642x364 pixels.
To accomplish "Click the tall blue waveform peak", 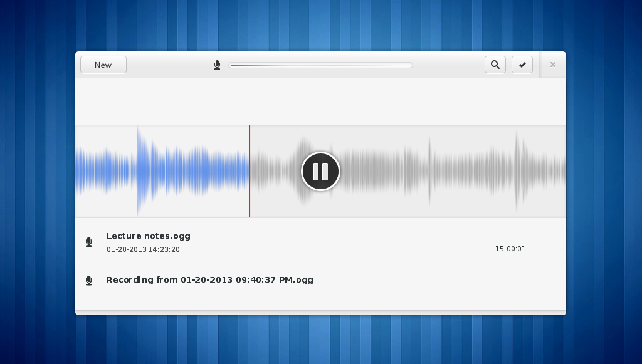I will [139, 172].
